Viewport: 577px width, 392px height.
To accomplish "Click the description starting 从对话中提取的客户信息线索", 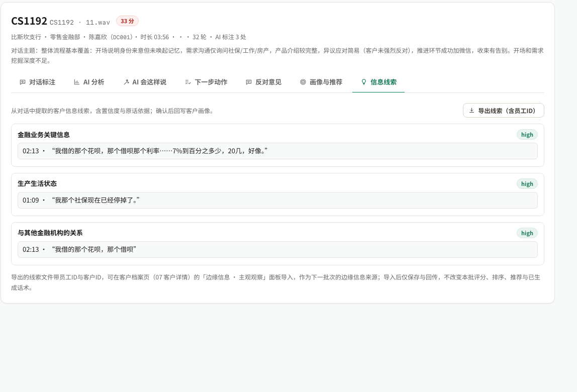I will pos(112,111).
